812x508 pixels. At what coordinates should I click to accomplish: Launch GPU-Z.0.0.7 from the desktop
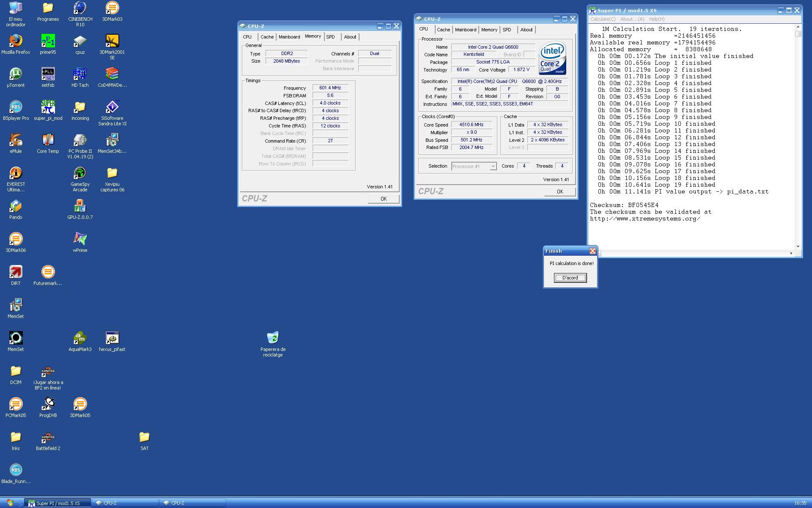80,206
